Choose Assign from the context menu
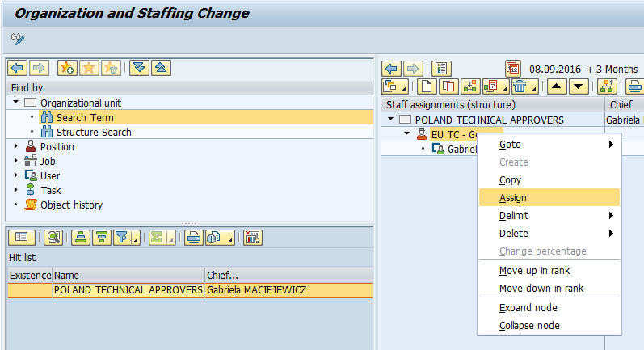 tap(513, 198)
